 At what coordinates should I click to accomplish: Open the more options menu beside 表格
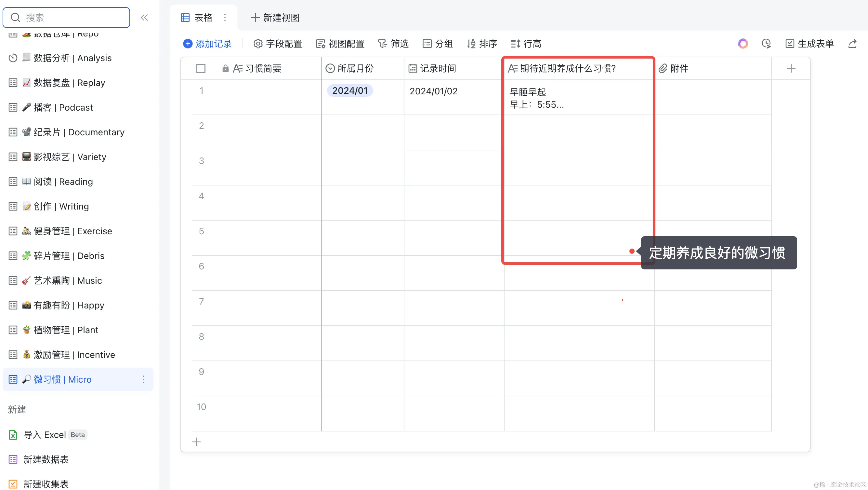225,18
